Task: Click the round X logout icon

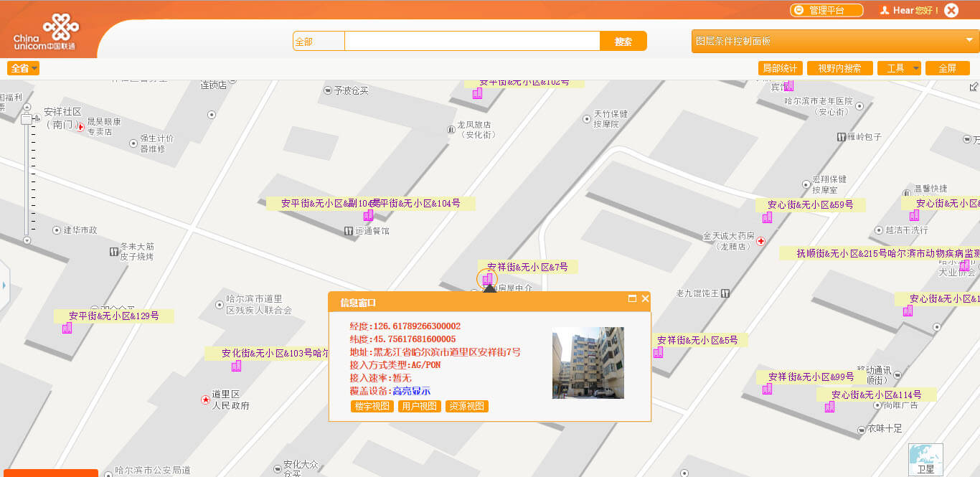Action: (951, 10)
